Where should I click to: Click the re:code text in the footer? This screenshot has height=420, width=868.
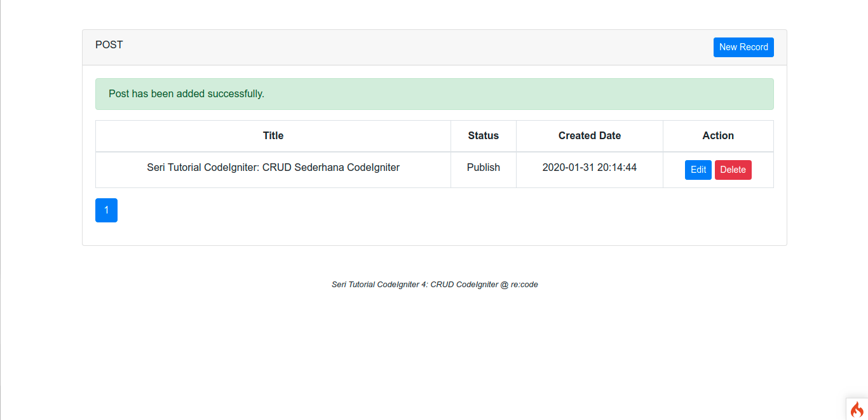tap(524, 285)
